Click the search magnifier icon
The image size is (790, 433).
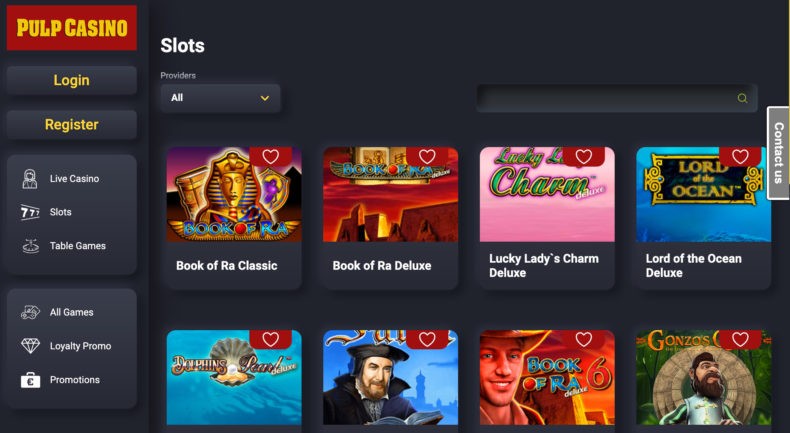(x=742, y=98)
